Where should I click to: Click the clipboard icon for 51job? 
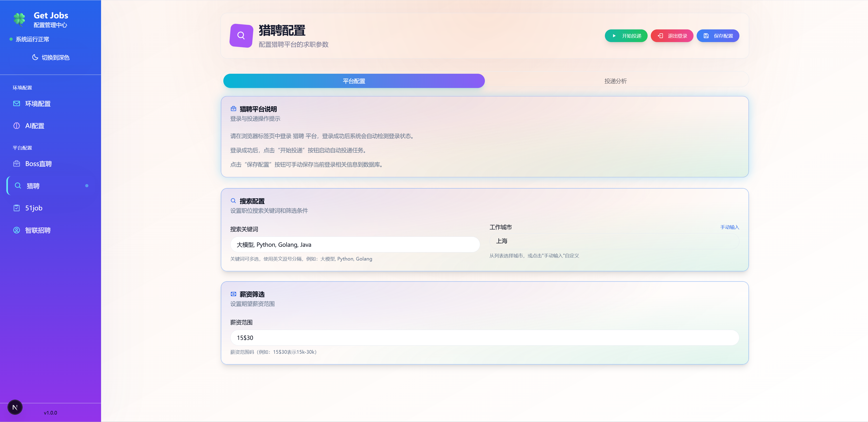17,208
